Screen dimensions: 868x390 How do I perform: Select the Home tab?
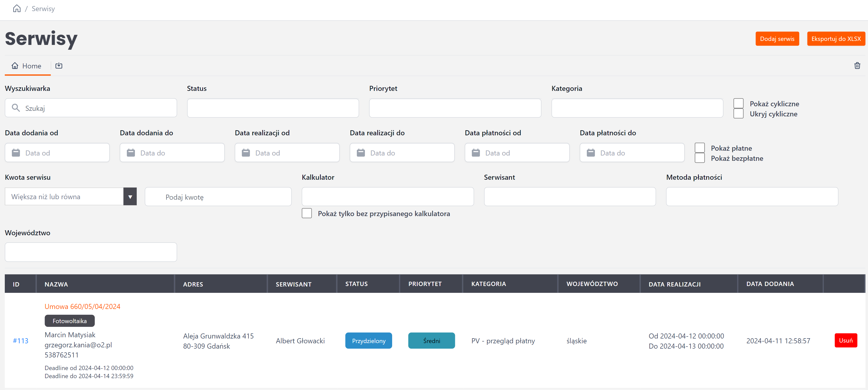(x=27, y=66)
